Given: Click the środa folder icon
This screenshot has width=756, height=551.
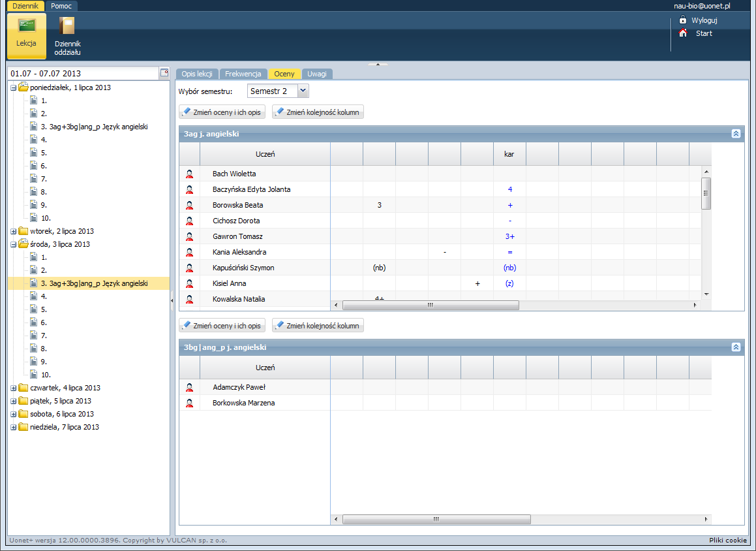Looking at the screenshot, I should pos(23,244).
